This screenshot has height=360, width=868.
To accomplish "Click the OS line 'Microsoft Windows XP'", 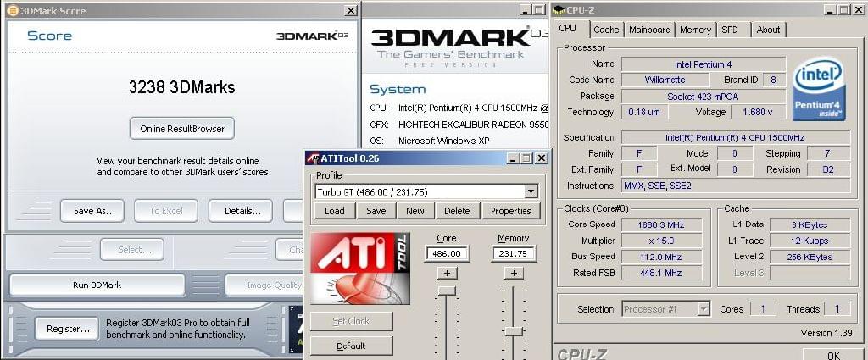I will click(443, 141).
